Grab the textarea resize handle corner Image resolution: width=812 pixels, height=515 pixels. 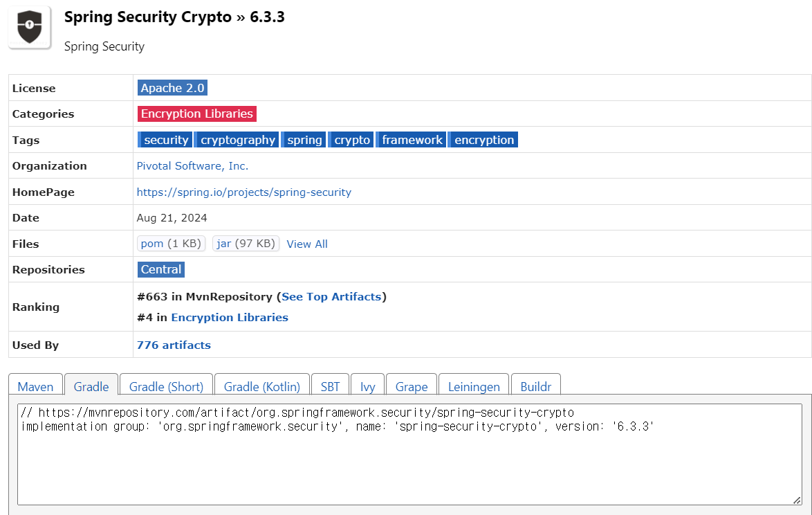797,500
